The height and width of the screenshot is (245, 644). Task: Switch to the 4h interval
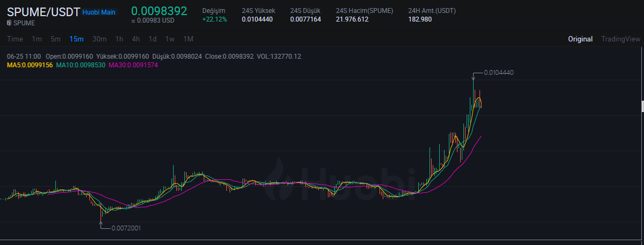[x=136, y=39]
